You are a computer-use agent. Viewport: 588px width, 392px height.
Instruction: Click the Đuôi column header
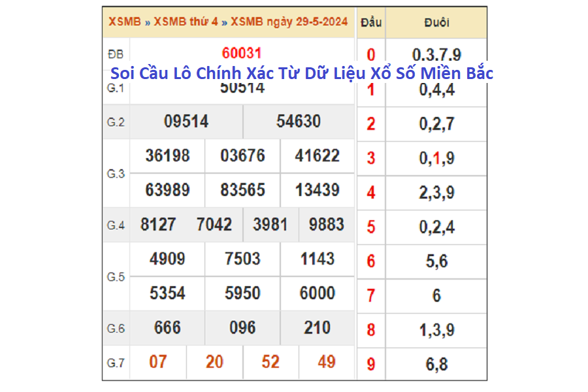point(436,22)
